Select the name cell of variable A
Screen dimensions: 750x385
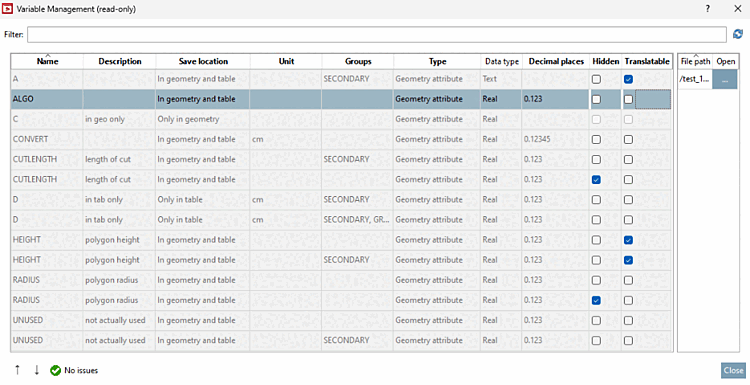click(47, 79)
